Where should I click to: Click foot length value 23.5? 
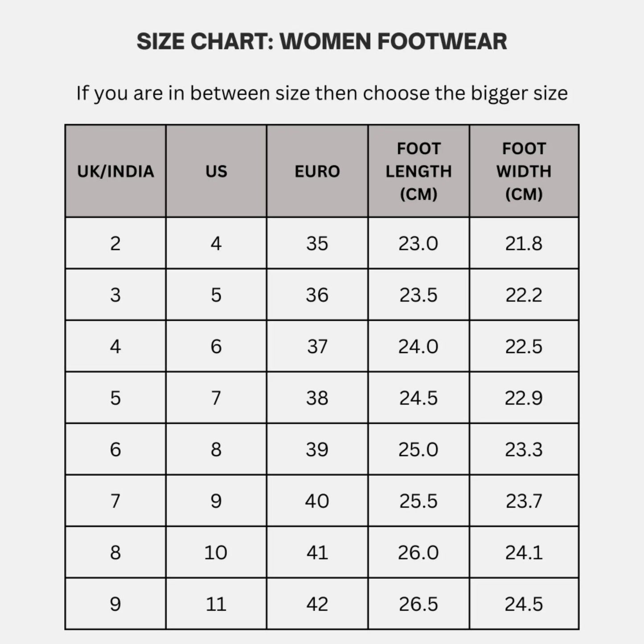pos(418,295)
